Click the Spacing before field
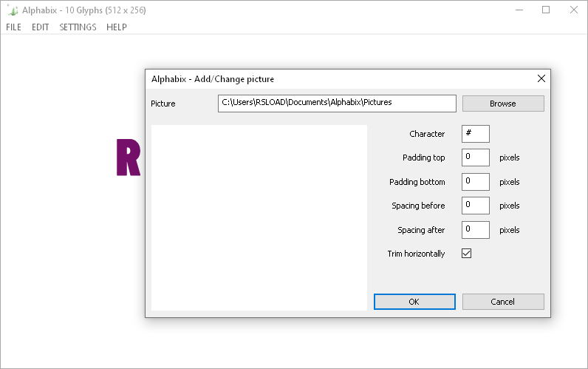The width and height of the screenshot is (588, 369). [x=476, y=206]
